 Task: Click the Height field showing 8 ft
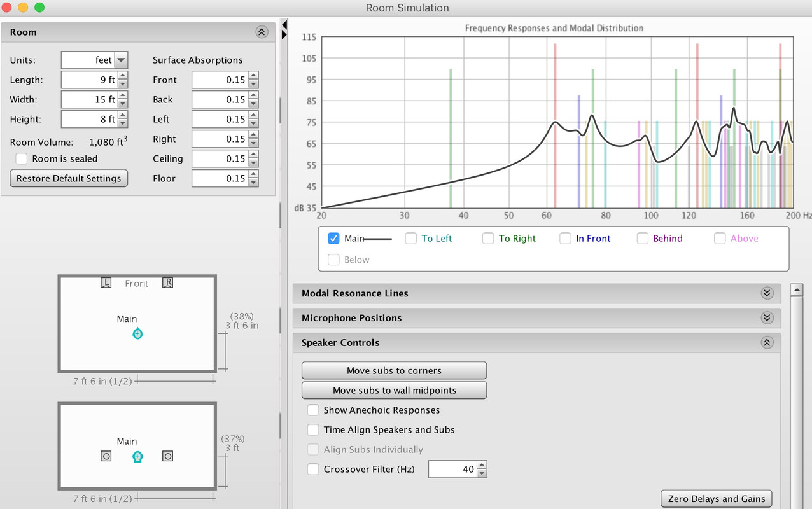point(90,119)
